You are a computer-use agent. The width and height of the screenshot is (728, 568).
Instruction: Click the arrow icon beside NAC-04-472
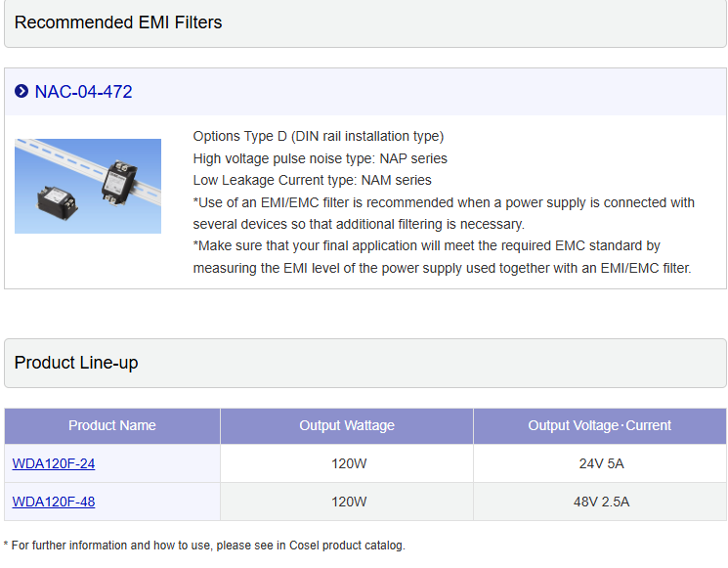tap(21, 91)
